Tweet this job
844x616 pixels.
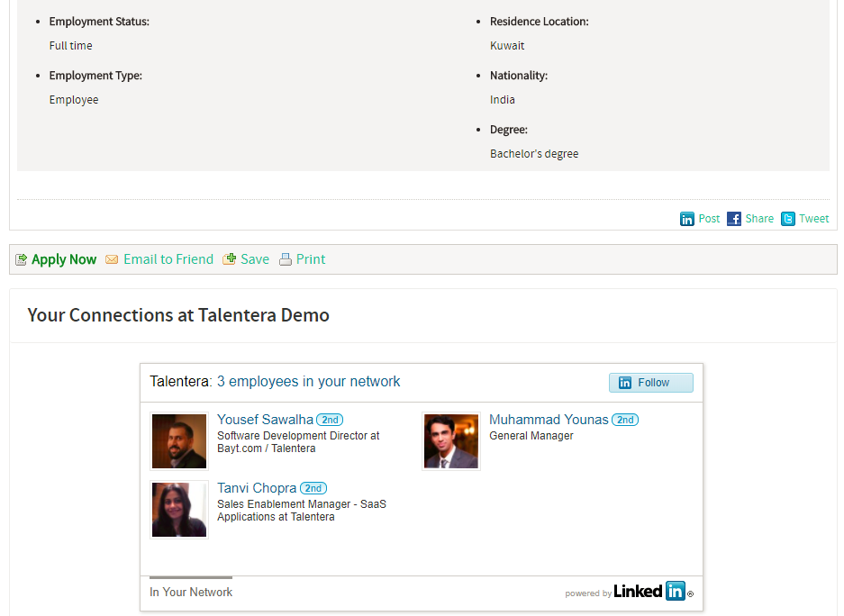pos(814,219)
